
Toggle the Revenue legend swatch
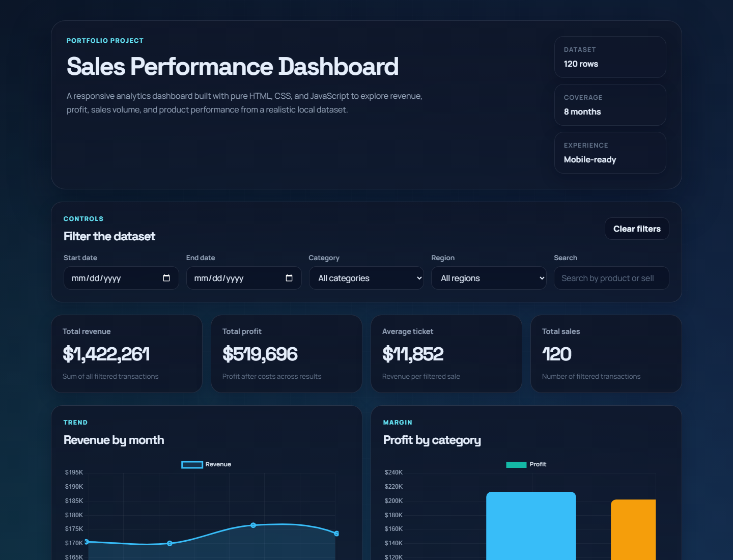click(x=192, y=464)
